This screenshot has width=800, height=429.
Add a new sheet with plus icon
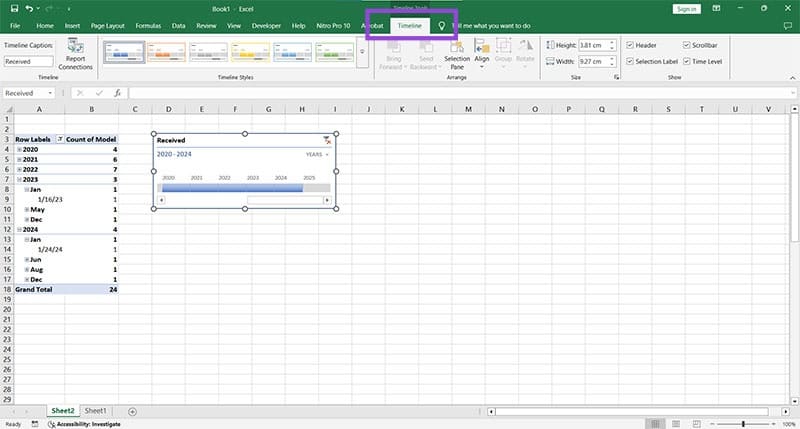pos(132,411)
